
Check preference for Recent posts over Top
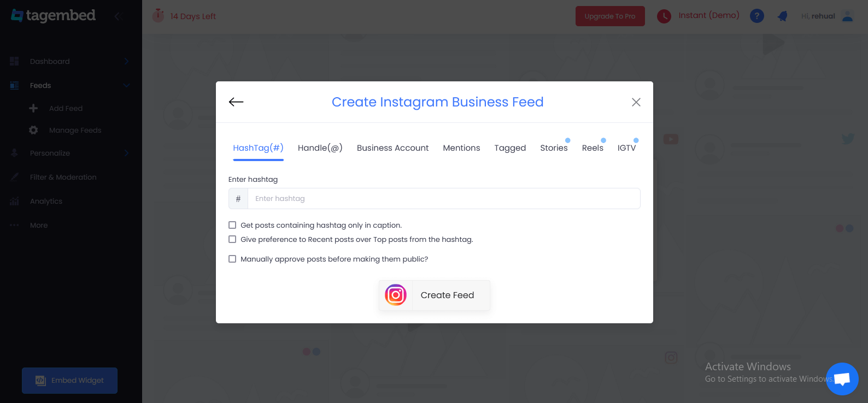click(232, 239)
